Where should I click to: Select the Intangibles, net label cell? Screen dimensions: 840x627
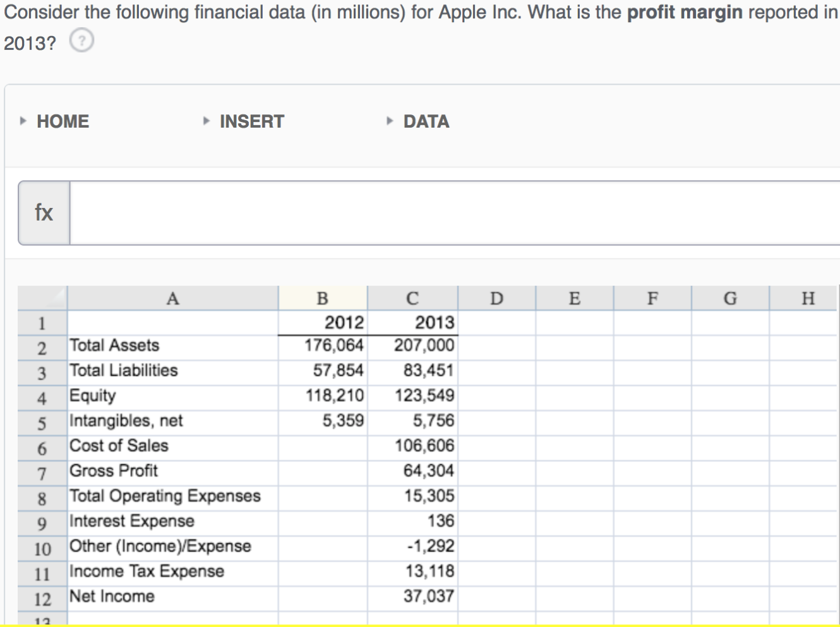click(x=172, y=423)
